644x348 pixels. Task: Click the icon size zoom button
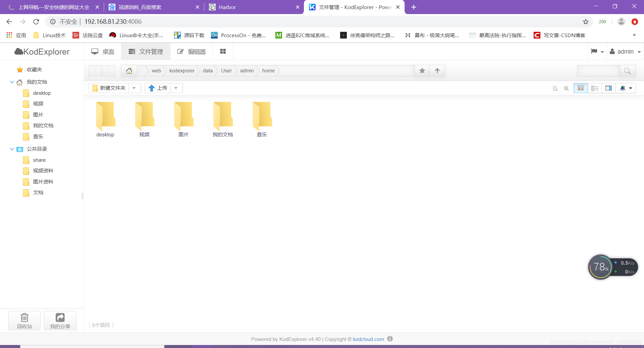tap(566, 88)
